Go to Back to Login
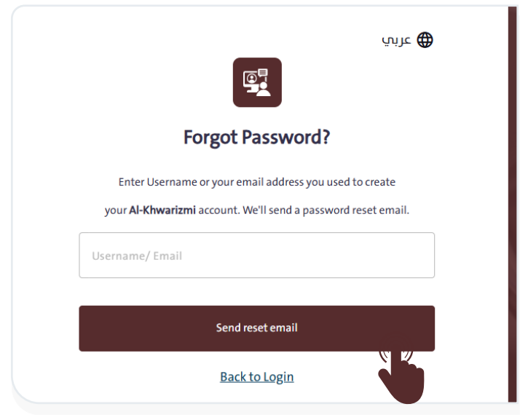520x420 pixels. [256, 376]
